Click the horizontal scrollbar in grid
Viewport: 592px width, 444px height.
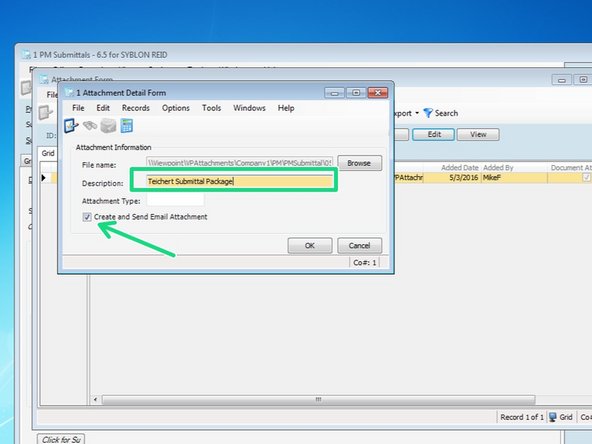tap(318, 399)
